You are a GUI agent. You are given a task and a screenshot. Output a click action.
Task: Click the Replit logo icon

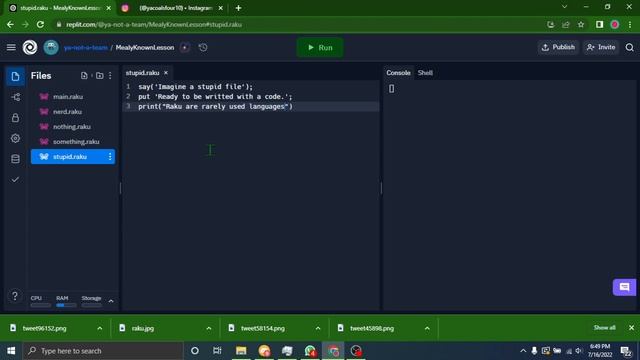point(30,47)
